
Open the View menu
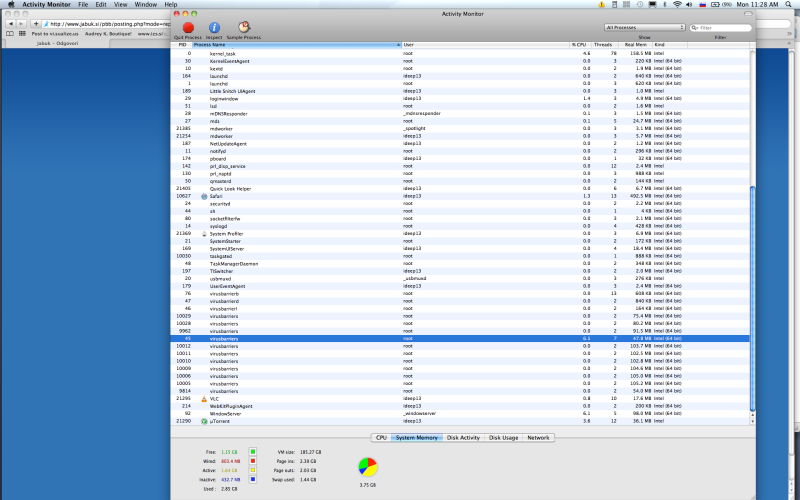click(x=120, y=4)
